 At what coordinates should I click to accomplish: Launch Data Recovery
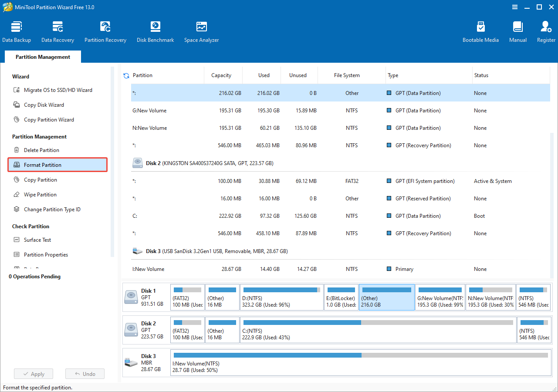click(x=57, y=30)
